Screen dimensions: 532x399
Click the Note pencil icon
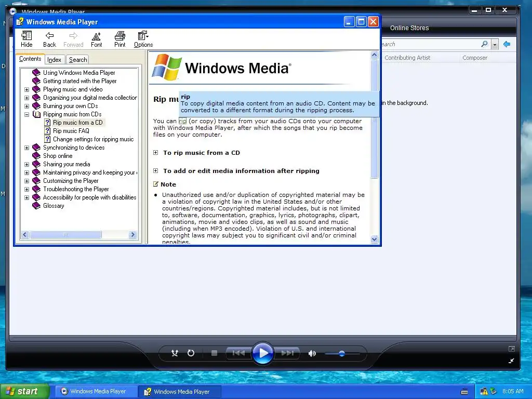(156, 184)
